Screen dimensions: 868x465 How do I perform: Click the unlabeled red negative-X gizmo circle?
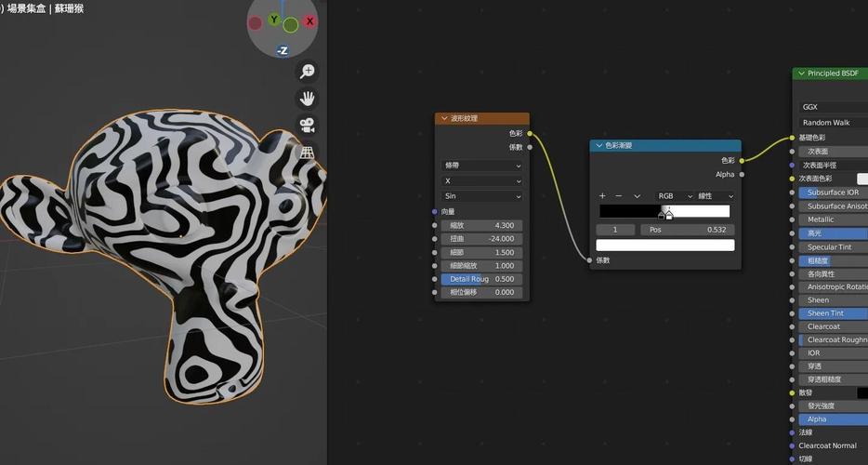click(x=255, y=23)
